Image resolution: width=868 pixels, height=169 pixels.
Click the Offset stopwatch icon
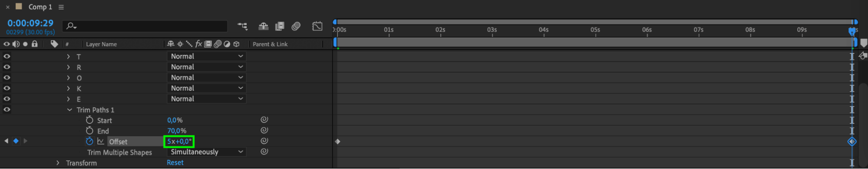(x=89, y=141)
